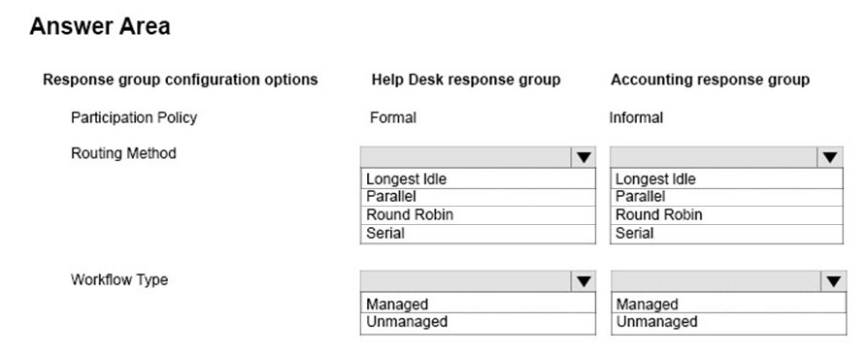Select Unmanaged workflow for Accounting

728,323
